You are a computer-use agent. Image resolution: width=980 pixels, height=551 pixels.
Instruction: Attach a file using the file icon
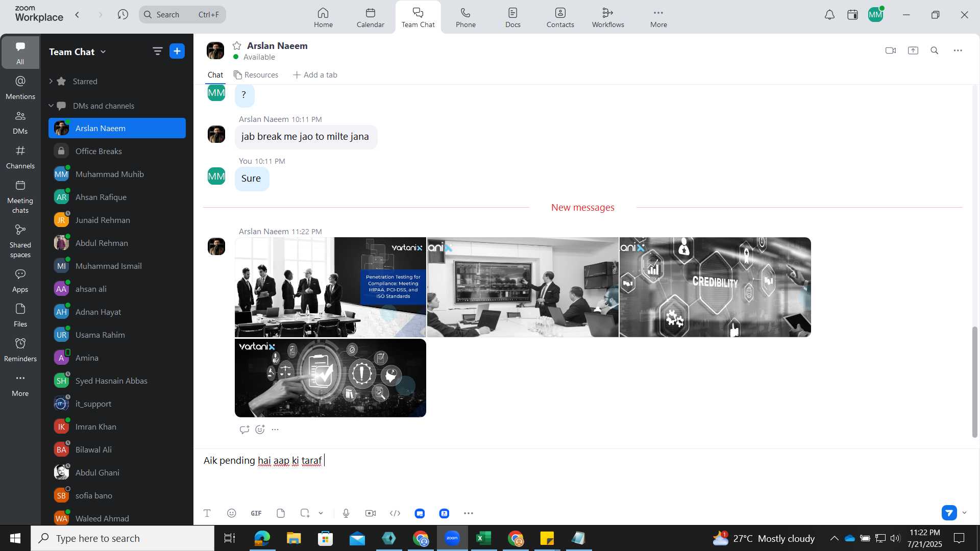point(281,513)
